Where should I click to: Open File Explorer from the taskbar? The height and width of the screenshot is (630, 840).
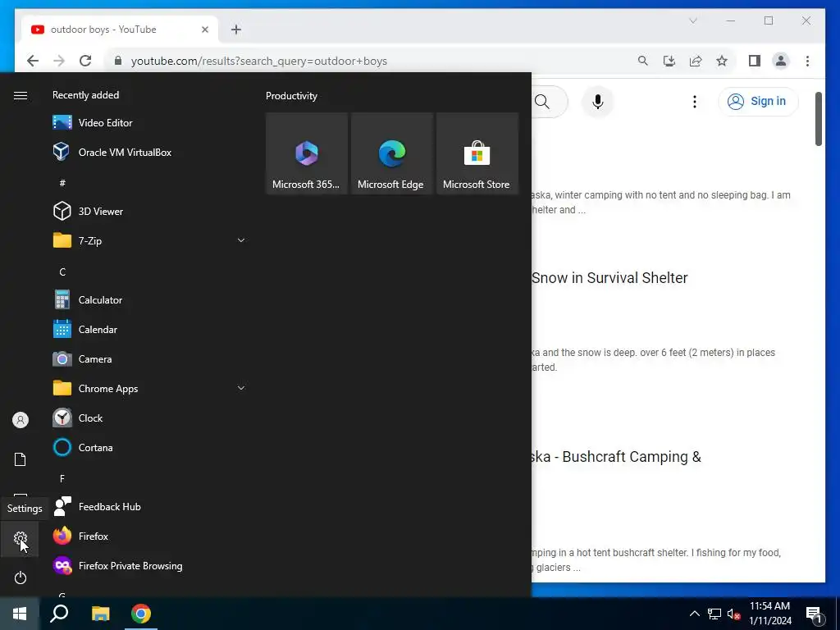(100, 614)
